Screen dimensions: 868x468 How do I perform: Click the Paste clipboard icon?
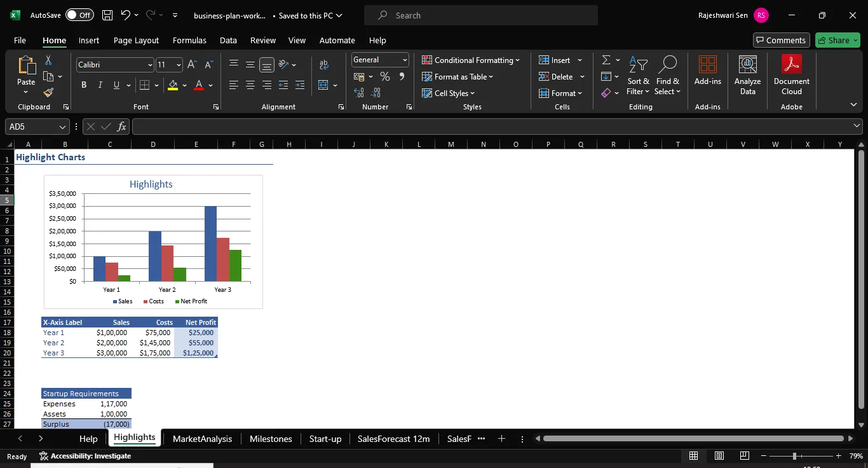[x=26, y=65]
